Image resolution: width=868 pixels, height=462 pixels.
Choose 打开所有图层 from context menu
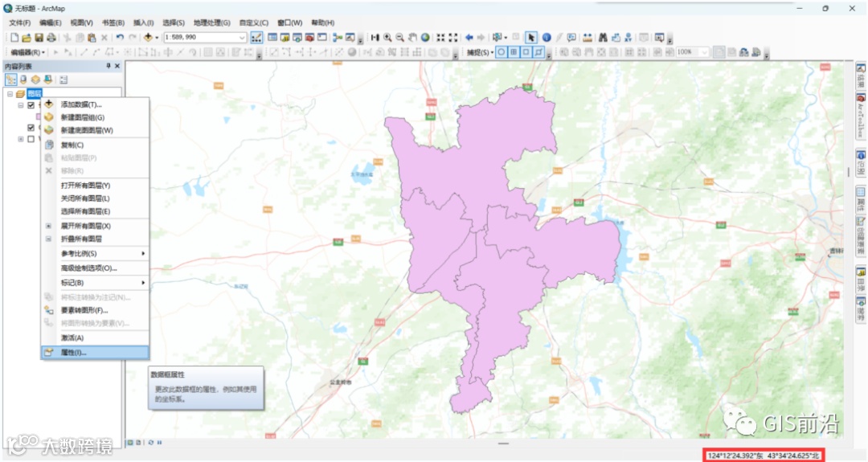pos(95,186)
